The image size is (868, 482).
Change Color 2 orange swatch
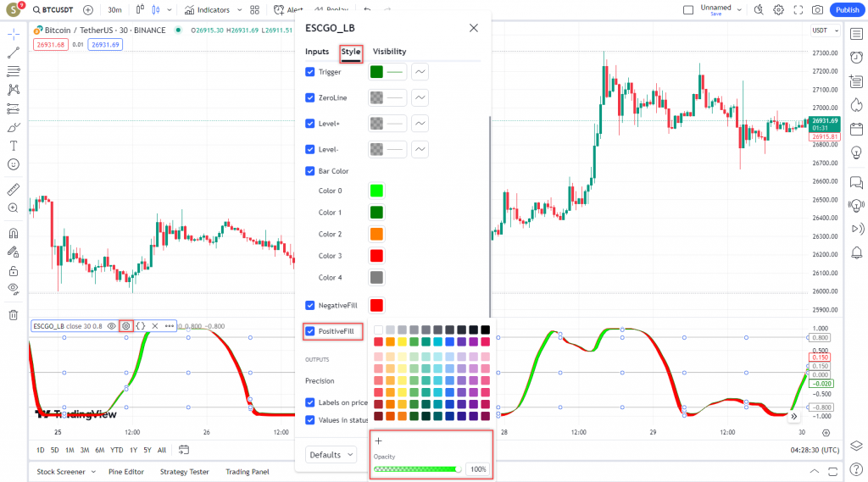click(376, 234)
